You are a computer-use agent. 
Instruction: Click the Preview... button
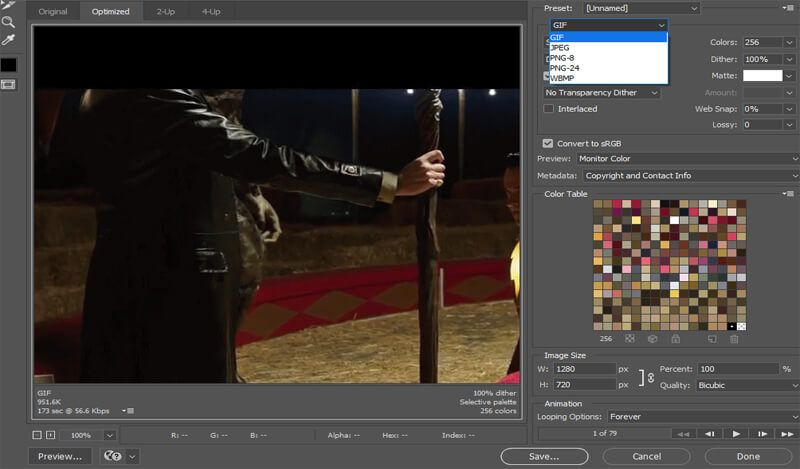point(59,456)
